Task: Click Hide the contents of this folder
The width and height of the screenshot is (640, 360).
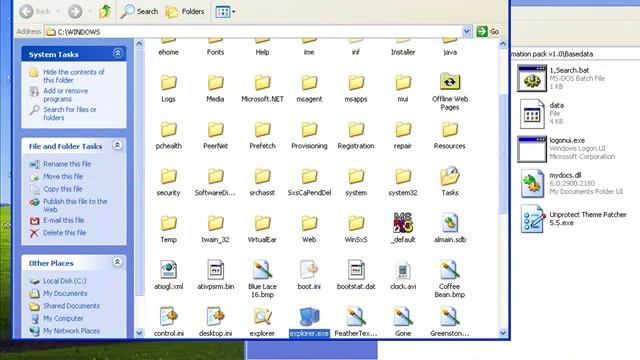Action: click(x=73, y=76)
